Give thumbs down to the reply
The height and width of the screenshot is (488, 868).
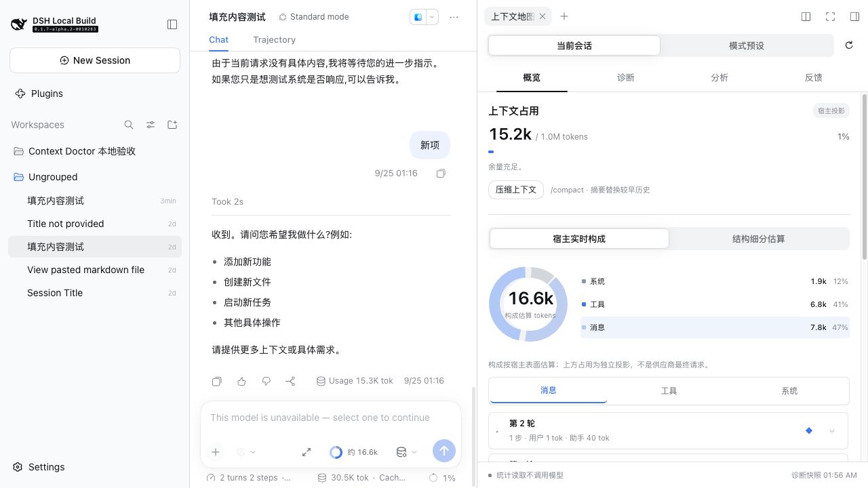point(266,382)
